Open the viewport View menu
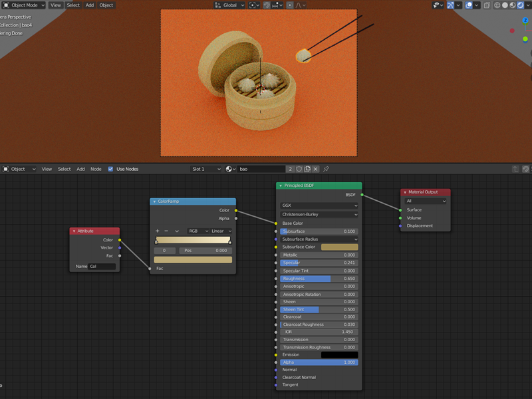The width and height of the screenshot is (532, 399). (56, 5)
